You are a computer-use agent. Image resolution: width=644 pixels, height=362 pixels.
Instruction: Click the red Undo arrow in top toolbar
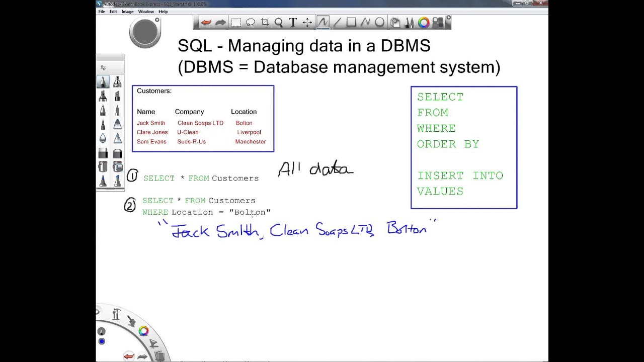pos(206,23)
